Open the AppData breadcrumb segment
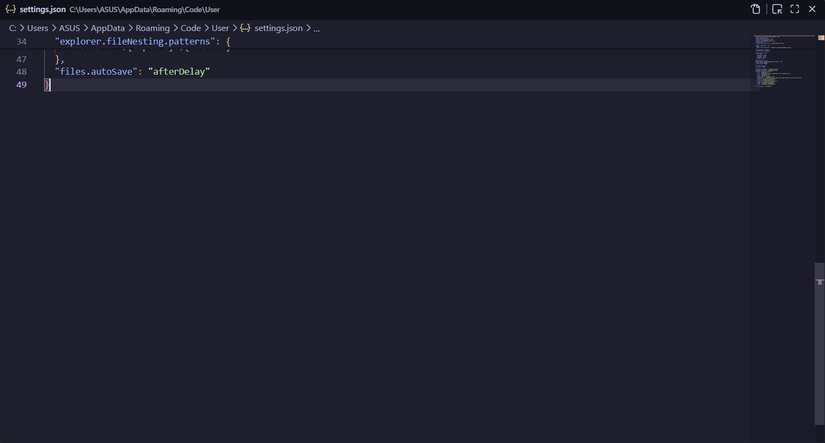 (108, 28)
